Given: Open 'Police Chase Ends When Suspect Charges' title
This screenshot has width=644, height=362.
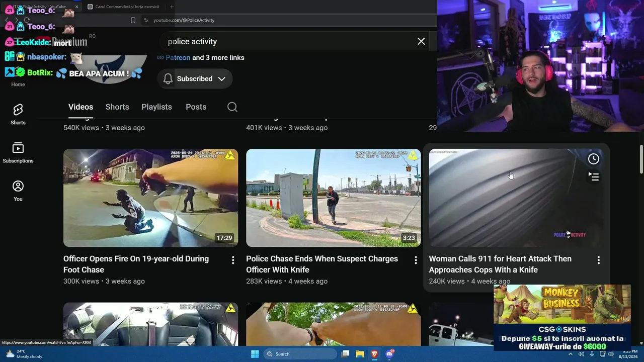Looking at the screenshot, I should pos(322,264).
